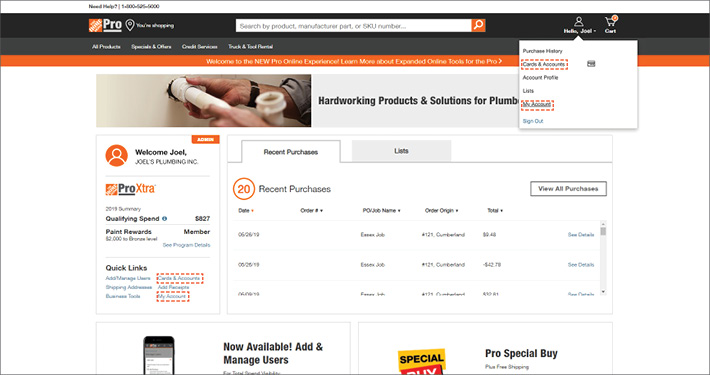
Task: Click the Pro Xtra logo
Action: [x=130, y=189]
